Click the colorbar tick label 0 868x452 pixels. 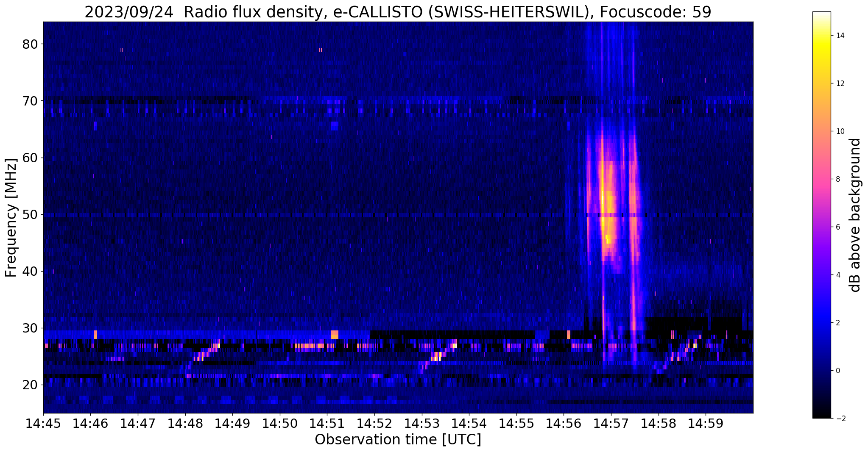click(x=837, y=371)
